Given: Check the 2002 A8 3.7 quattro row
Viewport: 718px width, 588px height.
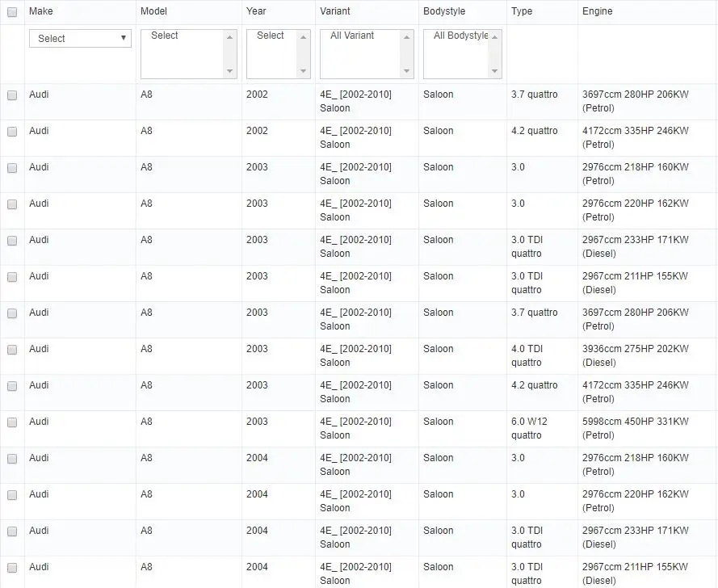Looking at the screenshot, I should coord(12,95).
